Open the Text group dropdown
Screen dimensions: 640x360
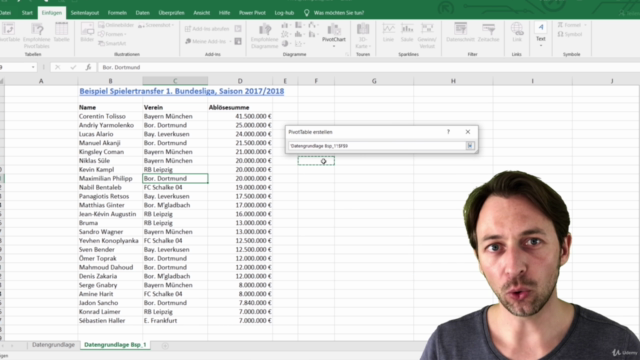pos(541,35)
